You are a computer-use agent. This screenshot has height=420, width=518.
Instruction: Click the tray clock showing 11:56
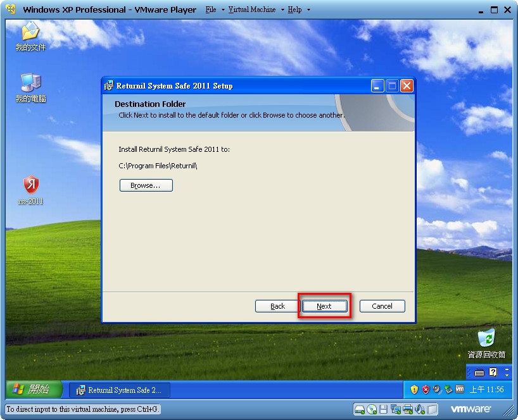486,390
